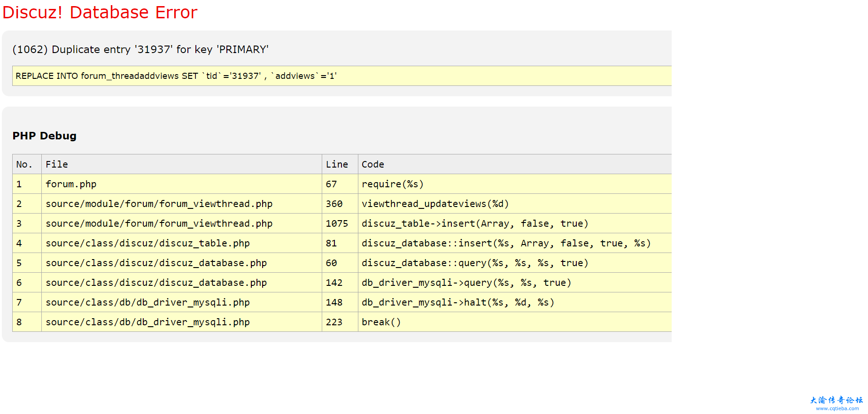Click line number 223 cell
This screenshot has height=414, width=868.
(340, 322)
